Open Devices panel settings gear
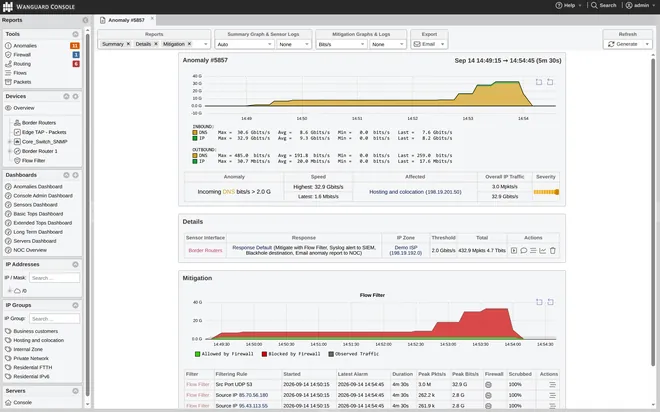This screenshot has height=412, width=660. pyautogui.click(x=75, y=96)
